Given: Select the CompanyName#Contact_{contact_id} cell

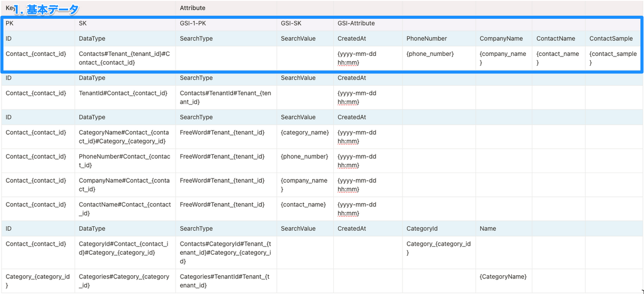Looking at the screenshot, I should click(125, 185).
